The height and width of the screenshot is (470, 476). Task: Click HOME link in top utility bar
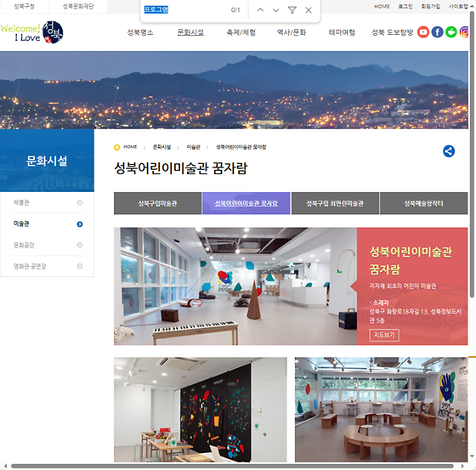click(x=382, y=7)
